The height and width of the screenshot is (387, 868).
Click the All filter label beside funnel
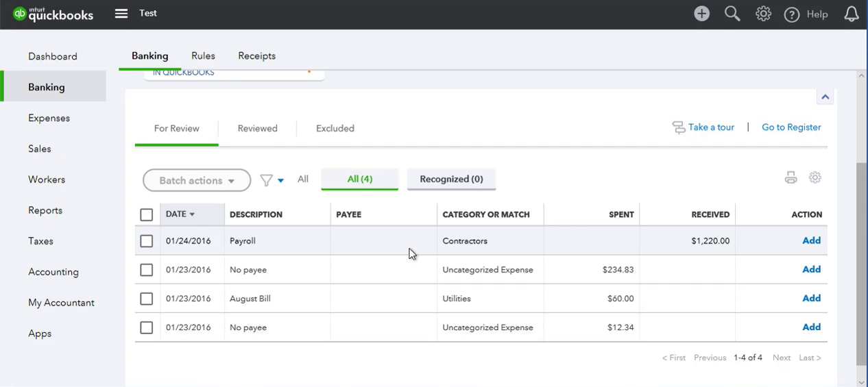point(303,179)
